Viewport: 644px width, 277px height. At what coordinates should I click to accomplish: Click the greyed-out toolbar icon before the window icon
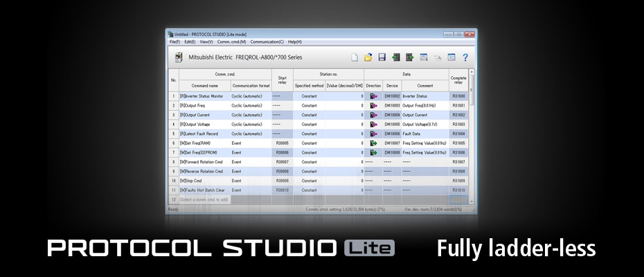(438, 57)
